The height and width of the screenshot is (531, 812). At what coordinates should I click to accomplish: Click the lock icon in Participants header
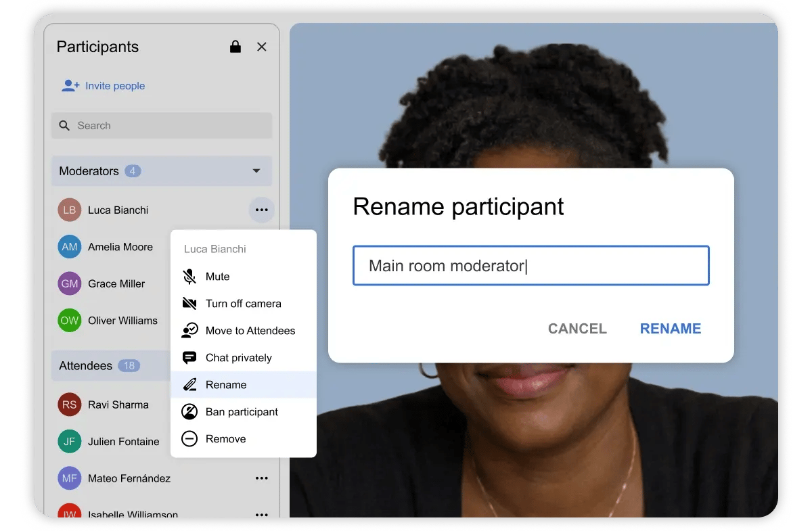click(235, 47)
